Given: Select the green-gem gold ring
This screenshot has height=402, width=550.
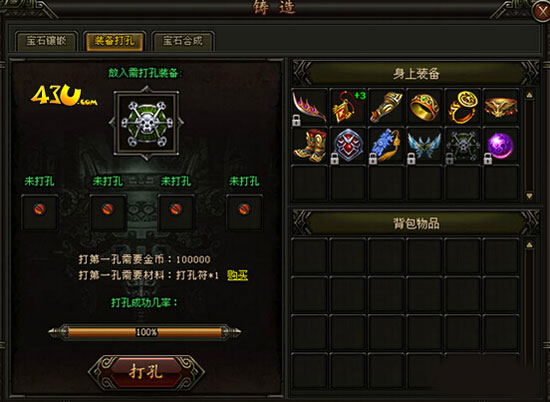Looking at the screenshot, I should pyautogui.click(x=424, y=107).
